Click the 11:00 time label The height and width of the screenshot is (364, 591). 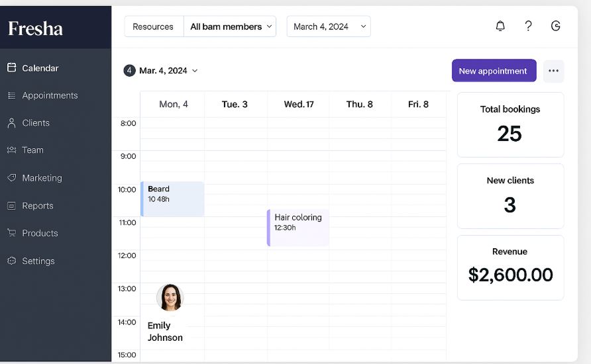[127, 223]
